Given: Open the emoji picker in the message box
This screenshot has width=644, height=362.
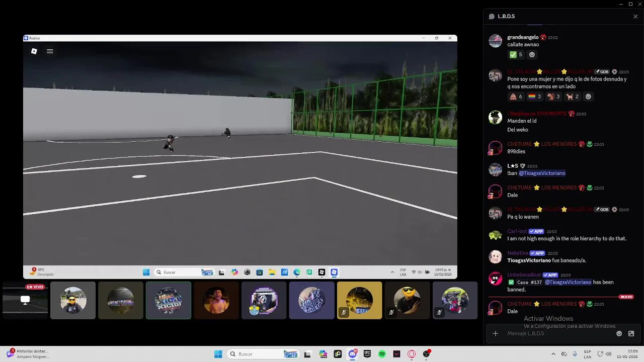Looking at the screenshot, I should click(619, 333).
